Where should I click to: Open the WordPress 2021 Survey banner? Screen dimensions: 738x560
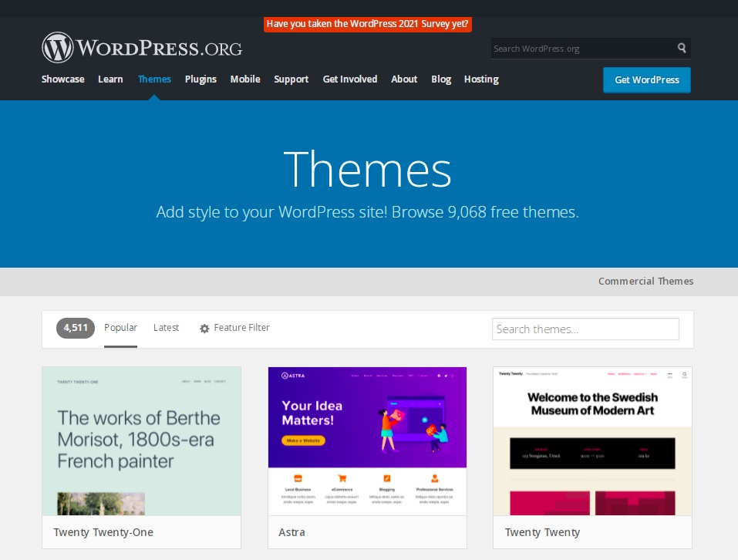368,24
